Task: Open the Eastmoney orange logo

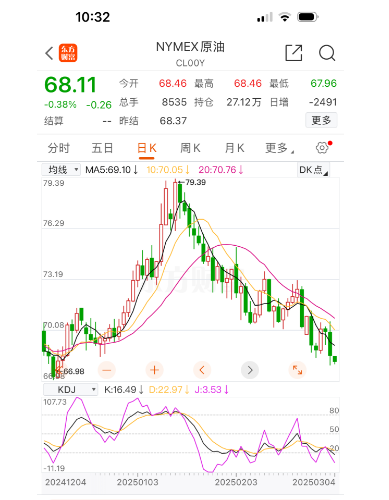Action: pyautogui.click(x=68, y=53)
